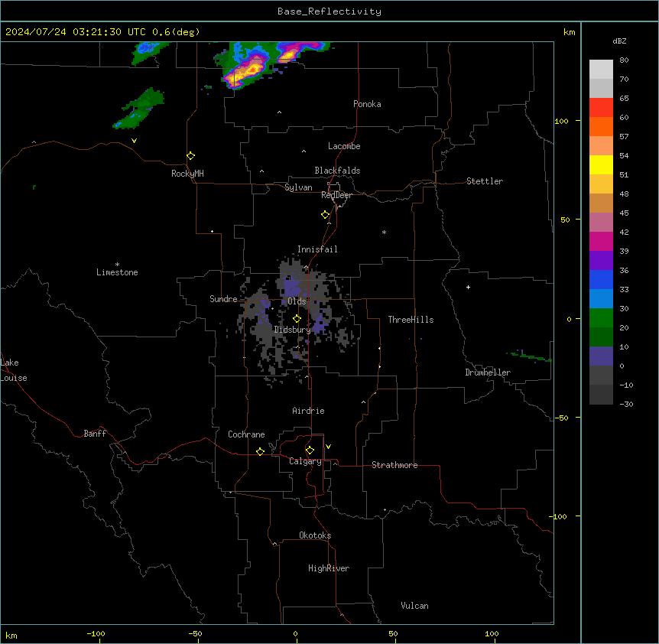659x644 pixels.
Task: Click the HighRiver city label
Action: pos(329,568)
